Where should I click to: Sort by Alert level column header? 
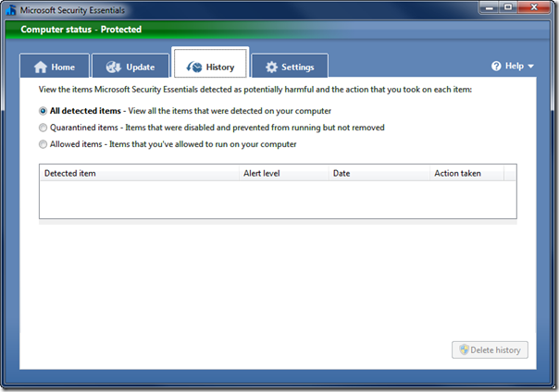click(284, 174)
